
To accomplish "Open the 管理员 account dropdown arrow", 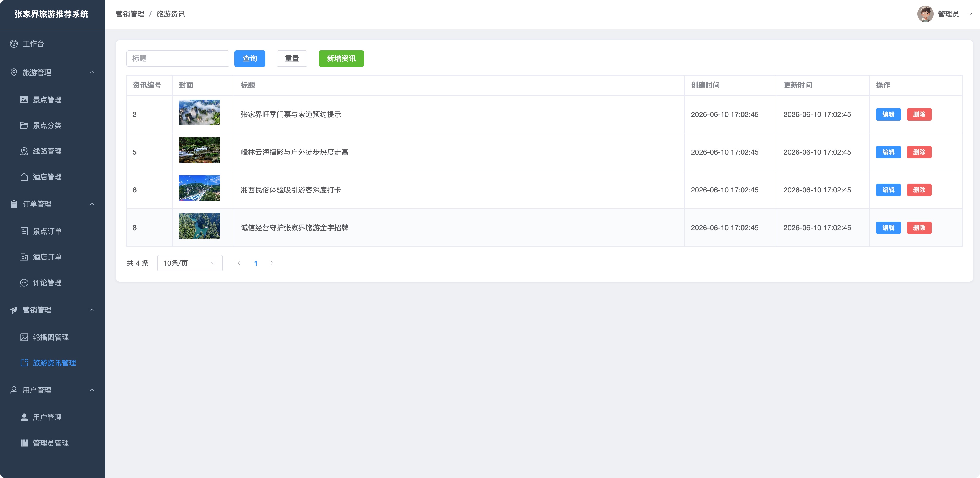I will point(970,14).
